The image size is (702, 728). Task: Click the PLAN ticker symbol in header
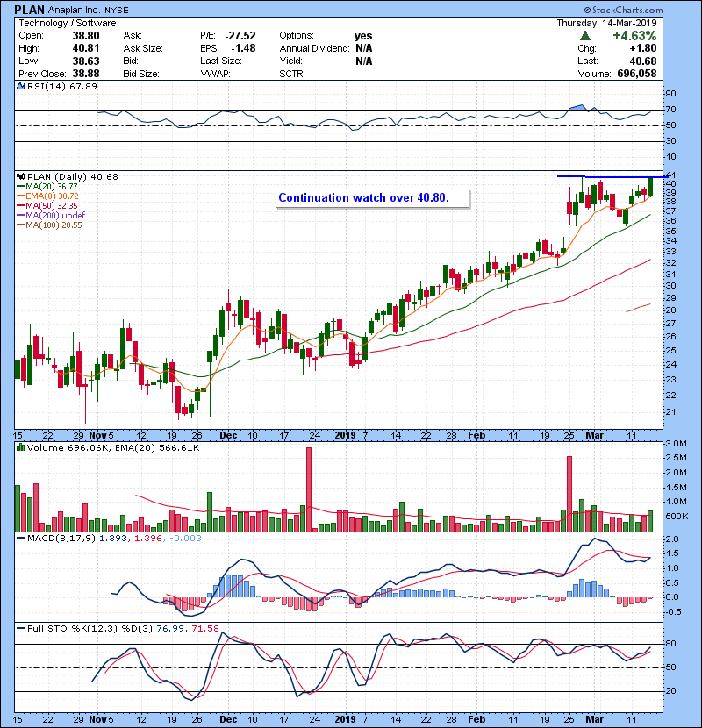point(32,9)
